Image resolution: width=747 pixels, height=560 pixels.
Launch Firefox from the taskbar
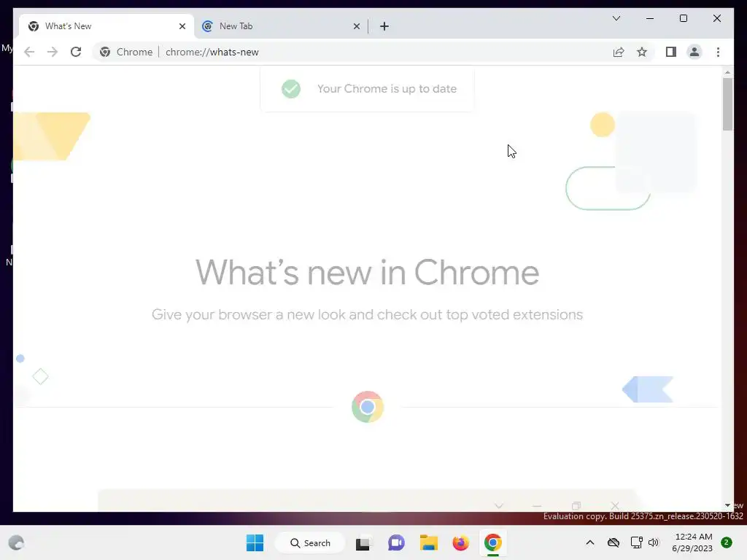coord(461,542)
